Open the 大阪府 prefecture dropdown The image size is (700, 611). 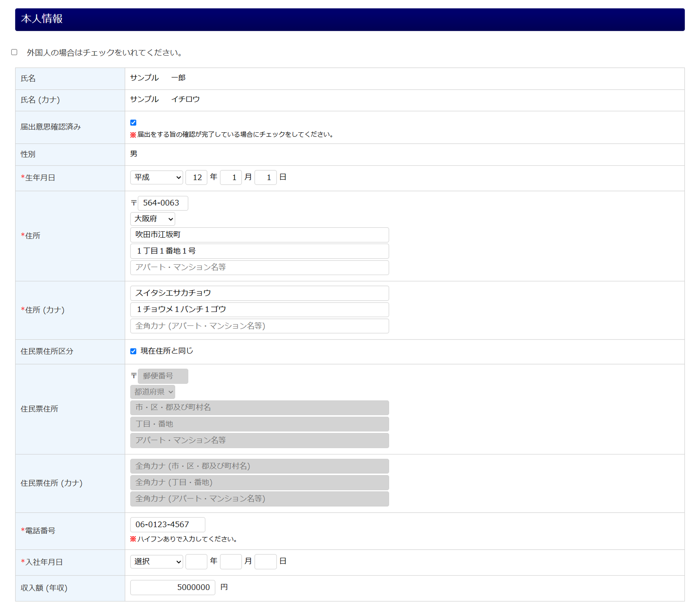pos(152,219)
